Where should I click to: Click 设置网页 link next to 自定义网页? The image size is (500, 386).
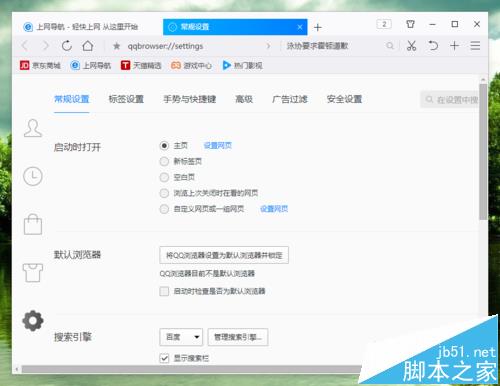coord(274,209)
